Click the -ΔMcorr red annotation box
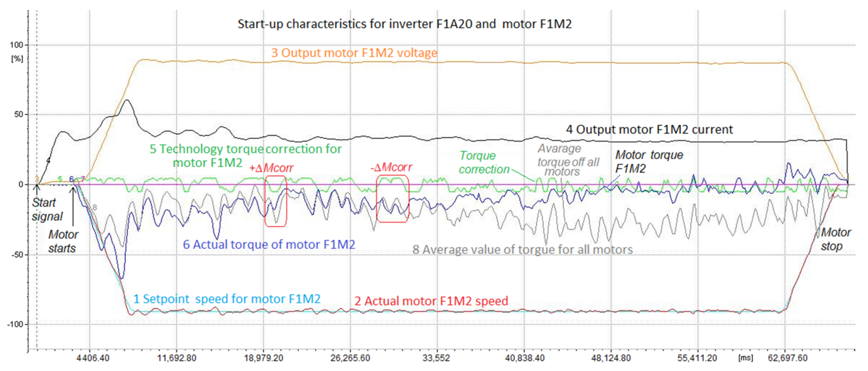Screen dimensions: 868x371 (392, 199)
